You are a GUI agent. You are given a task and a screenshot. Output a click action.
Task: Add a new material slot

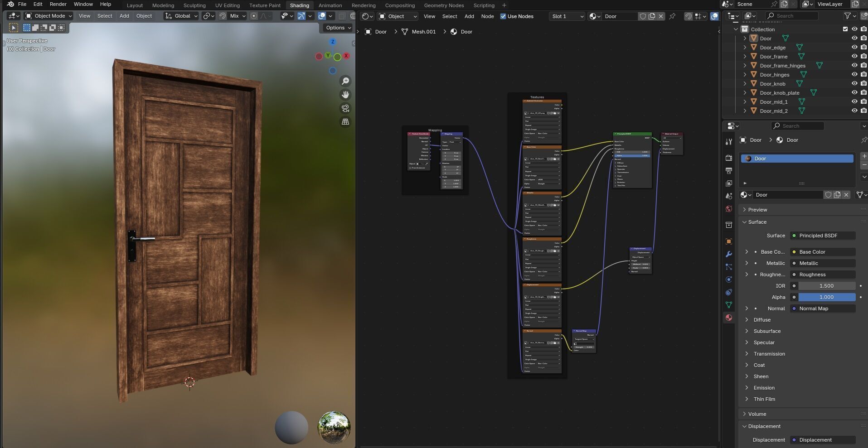click(x=864, y=156)
